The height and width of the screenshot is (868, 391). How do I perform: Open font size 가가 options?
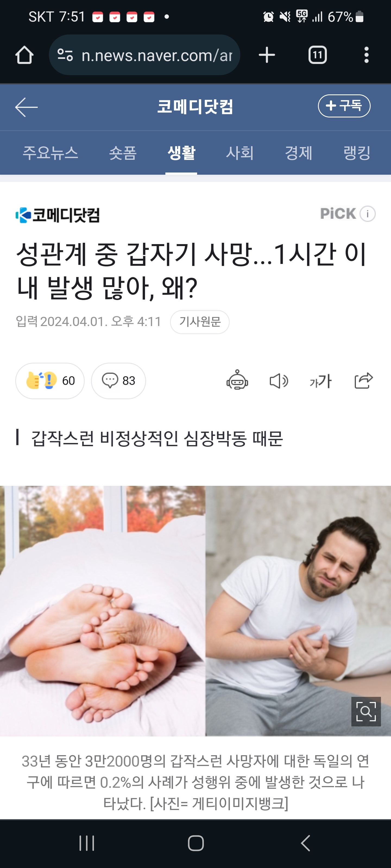320,381
